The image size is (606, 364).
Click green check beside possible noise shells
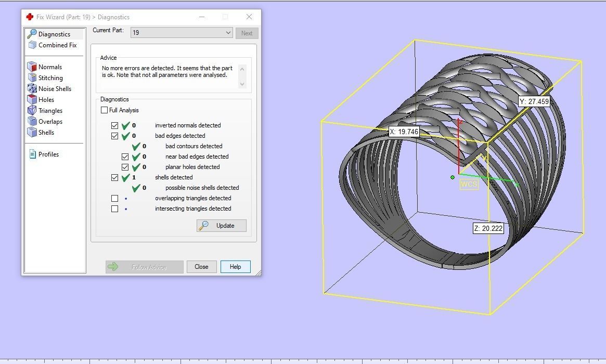[136, 188]
